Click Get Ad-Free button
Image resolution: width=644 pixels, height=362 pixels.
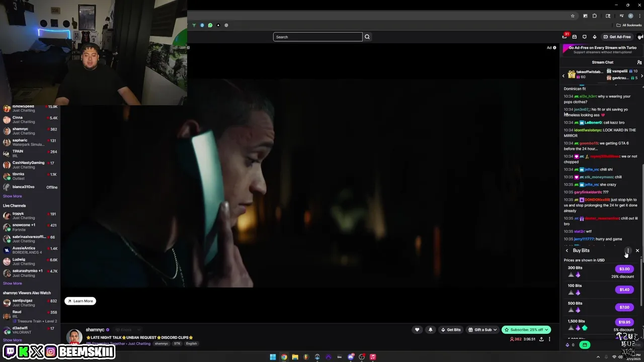point(617,37)
